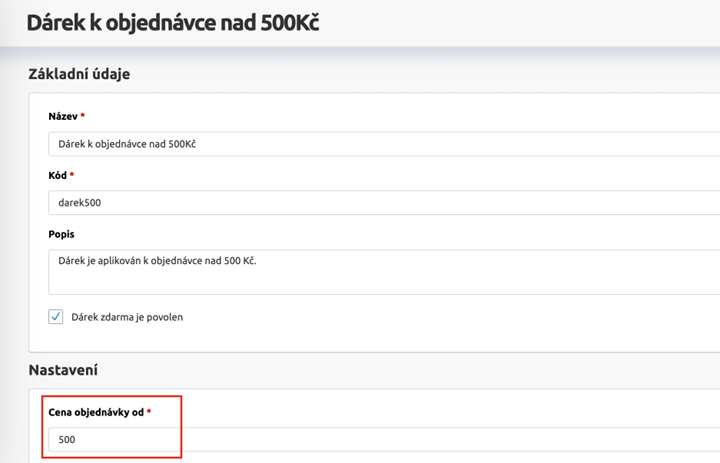
Task: Click the 'Kód' field label
Action: (57, 175)
